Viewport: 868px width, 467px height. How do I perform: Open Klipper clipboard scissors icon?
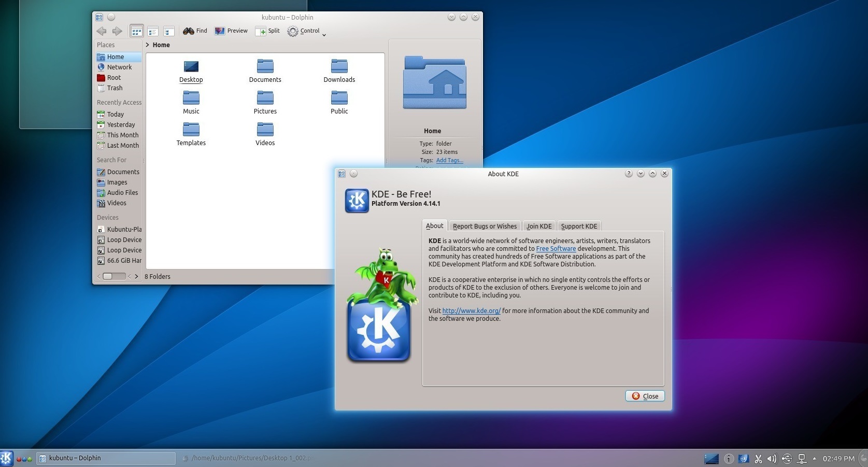point(758,458)
